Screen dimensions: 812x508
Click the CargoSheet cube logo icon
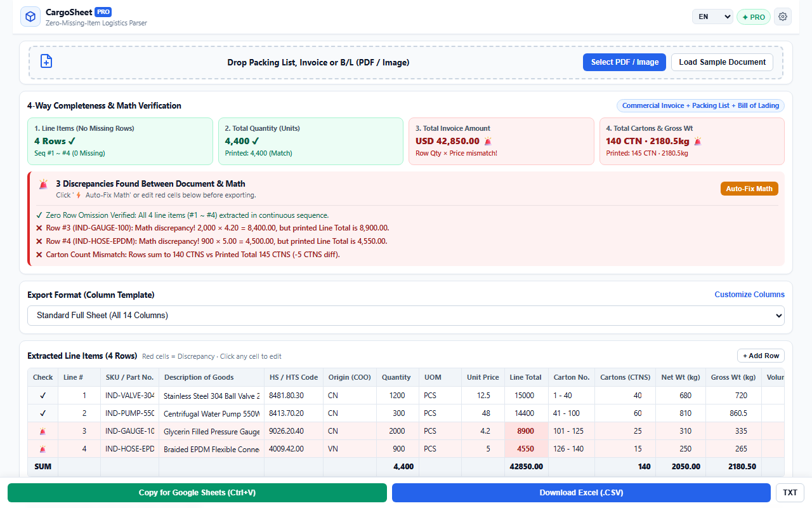tap(30, 17)
